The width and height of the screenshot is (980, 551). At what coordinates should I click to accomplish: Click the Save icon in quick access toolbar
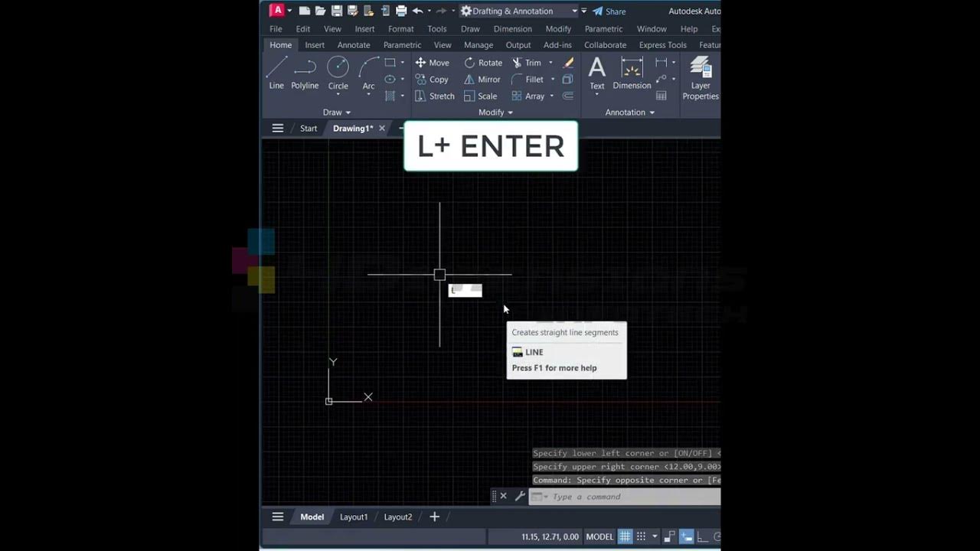[337, 11]
